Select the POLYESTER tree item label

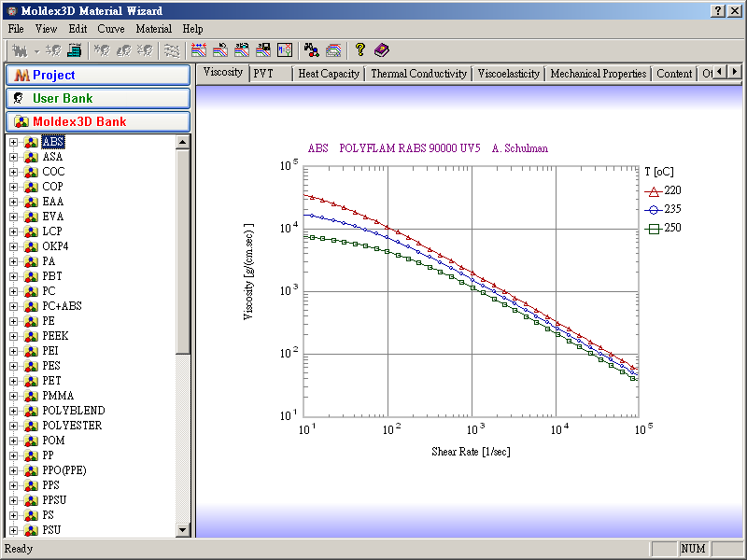pos(72,426)
